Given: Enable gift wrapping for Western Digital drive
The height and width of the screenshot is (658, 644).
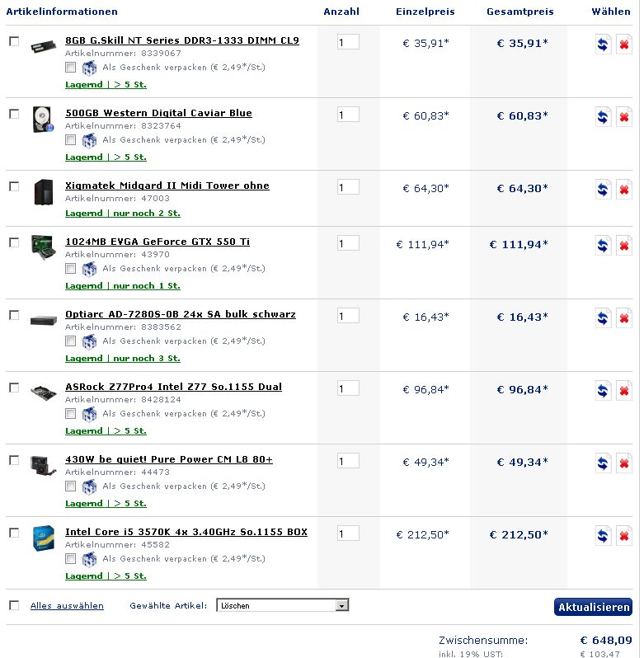Looking at the screenshot, I should point(70,139).
